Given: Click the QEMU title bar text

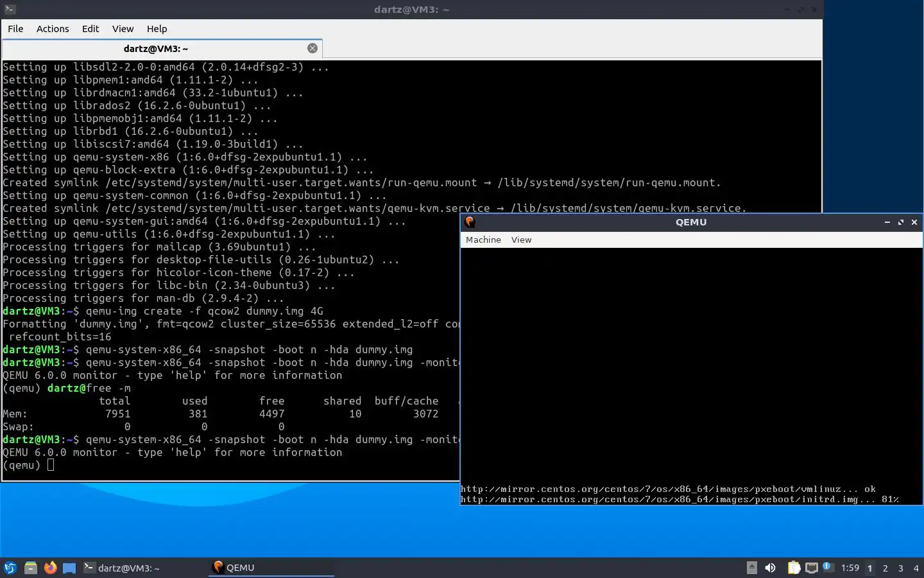Looking at the screenshot, I should (691, 222).
